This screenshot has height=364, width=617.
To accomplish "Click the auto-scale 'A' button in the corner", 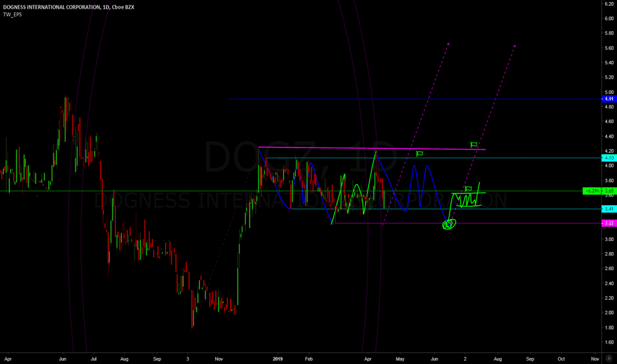I will [609, 358].
